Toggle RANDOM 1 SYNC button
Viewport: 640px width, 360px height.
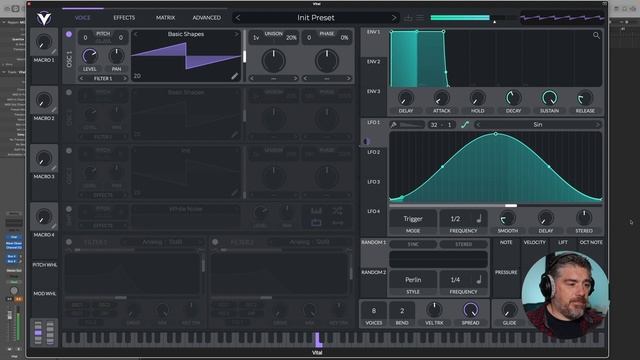[413, 244]
